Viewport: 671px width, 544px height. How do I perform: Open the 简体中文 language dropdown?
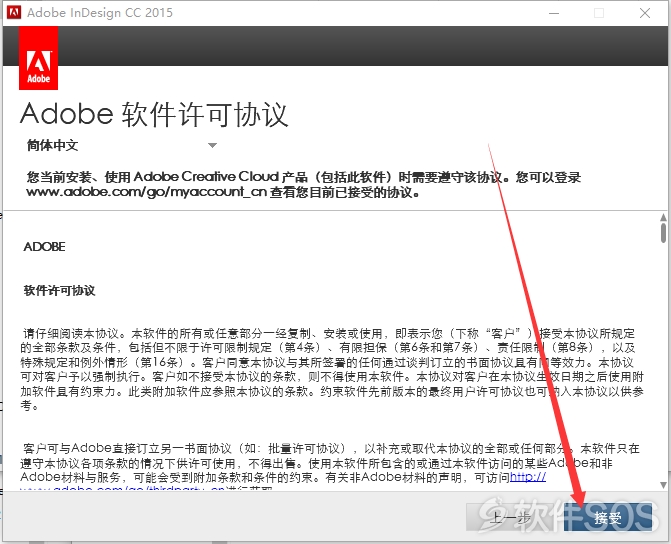coord(122,146)
